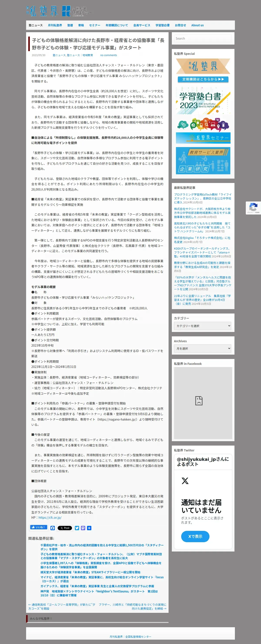Open the セミナー menu item
The height and width of the screenshot is (644, 261).
coord(94,25)
